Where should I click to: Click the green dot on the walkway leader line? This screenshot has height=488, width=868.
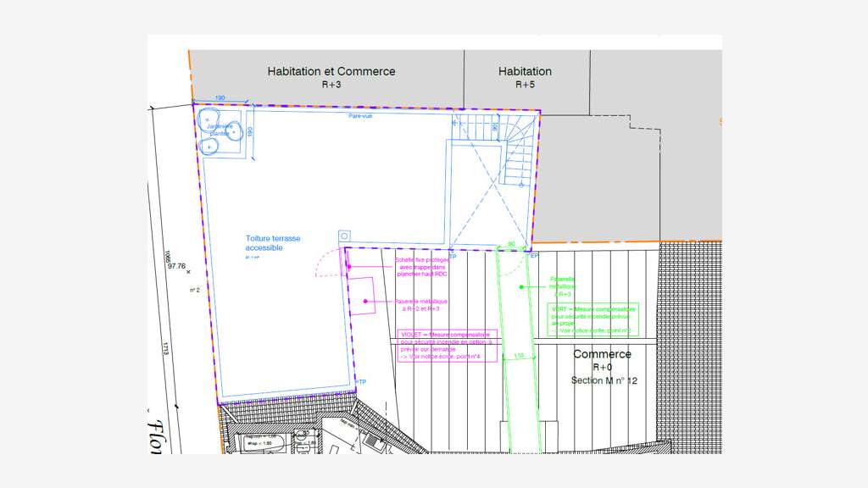[x=521, y=286]
